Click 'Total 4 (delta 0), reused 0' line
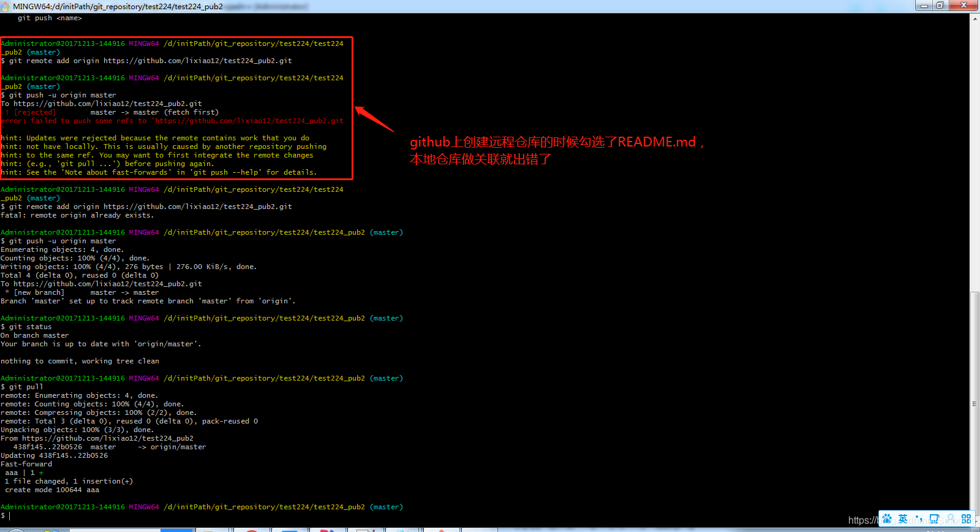Screen dimensions: 980x532 click(80, 275)
